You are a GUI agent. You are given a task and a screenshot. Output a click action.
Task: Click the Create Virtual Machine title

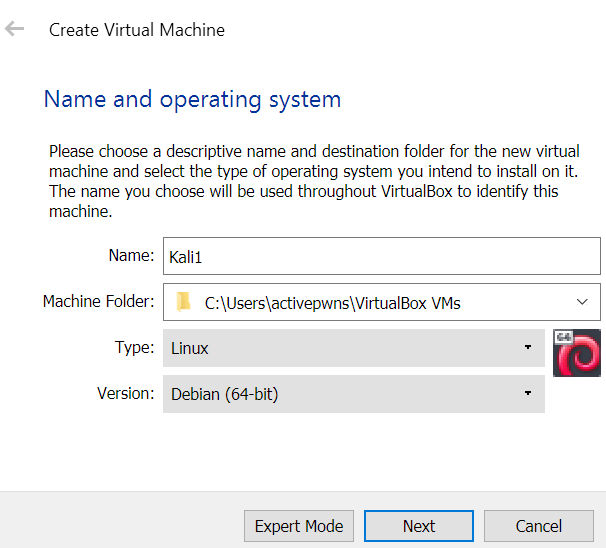pyautogui.click(x=137, y=30)
